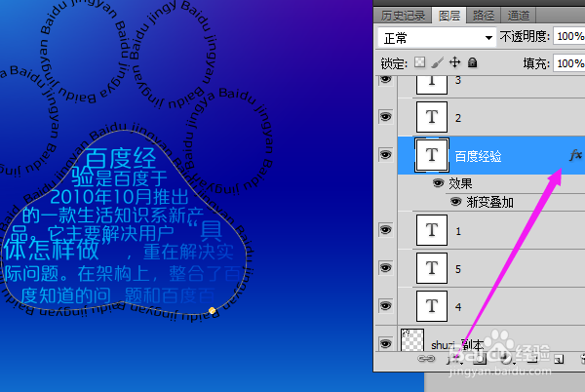This screenshot has height=392, width=585.
Task: Hide the 百度经验 layer eye icon
Action: click(x=386, y=155)
